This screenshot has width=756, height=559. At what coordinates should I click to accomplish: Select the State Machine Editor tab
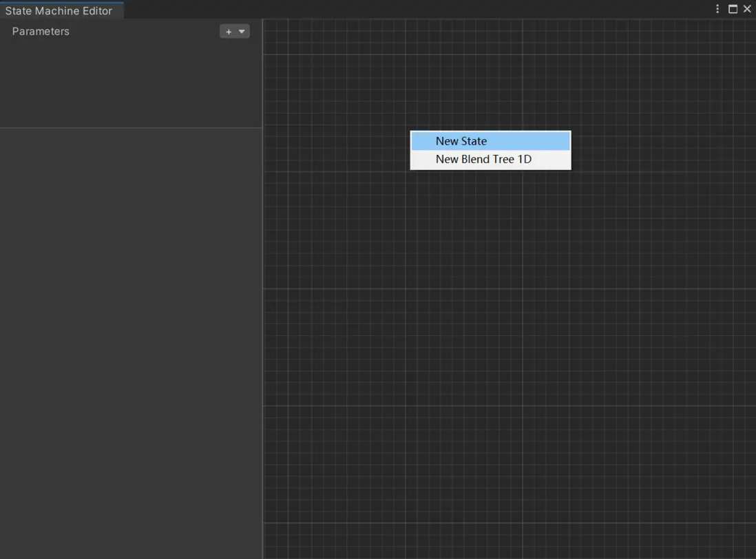click(62, 10)
